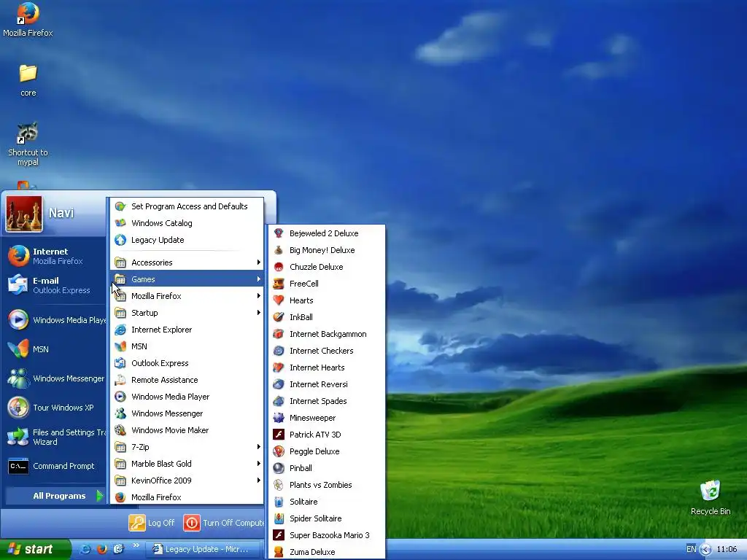Image resolution: width=747 pixels, height=560 pixels.
Task: Select the core folder on desktop
Action: pos(28,80)
